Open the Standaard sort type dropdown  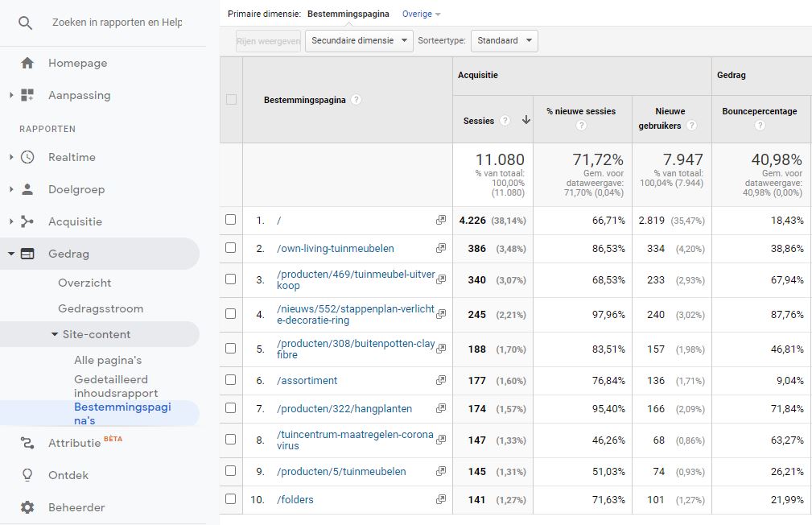tap(504, 40)
